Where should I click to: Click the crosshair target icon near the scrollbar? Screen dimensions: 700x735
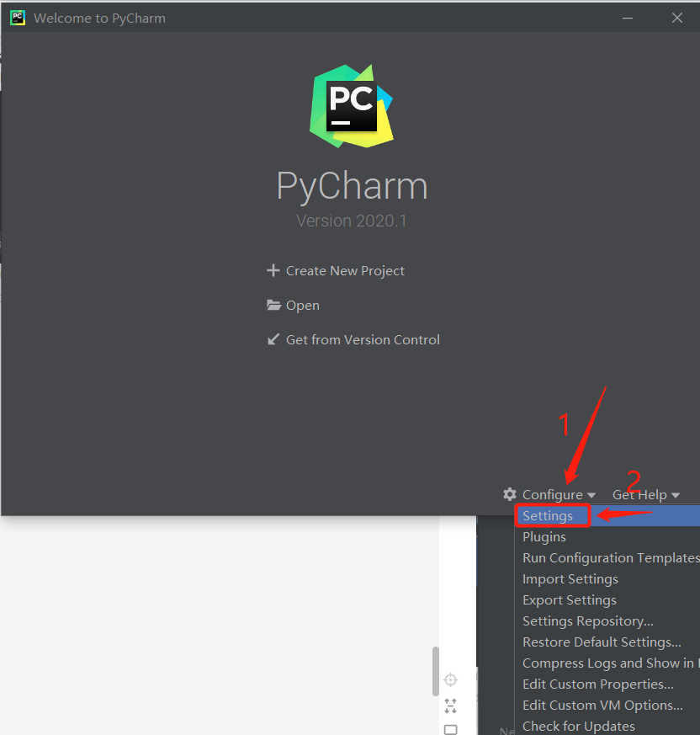(450, 679)
